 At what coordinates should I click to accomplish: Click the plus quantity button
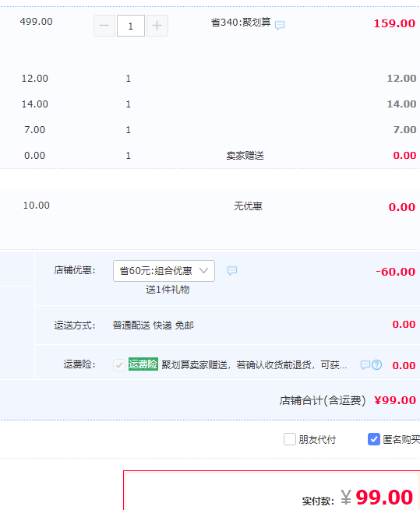(157, 26)
